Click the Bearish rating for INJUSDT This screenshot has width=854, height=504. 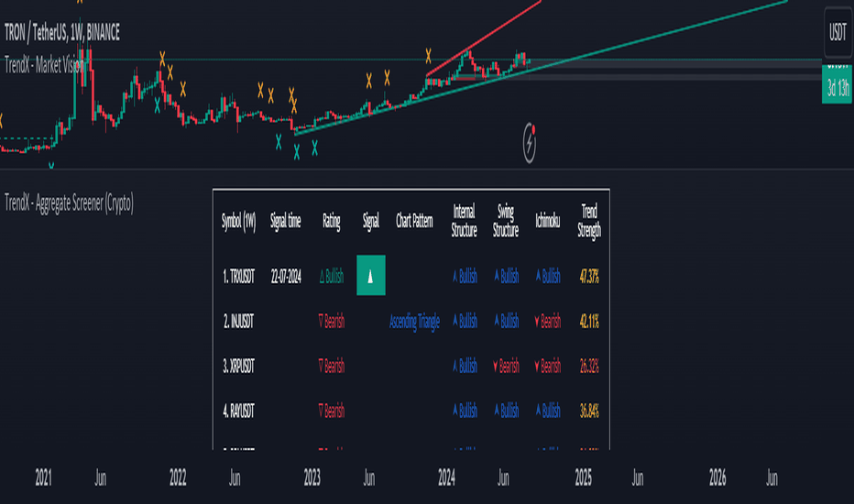pyautogui.click(x=331, y=322)
